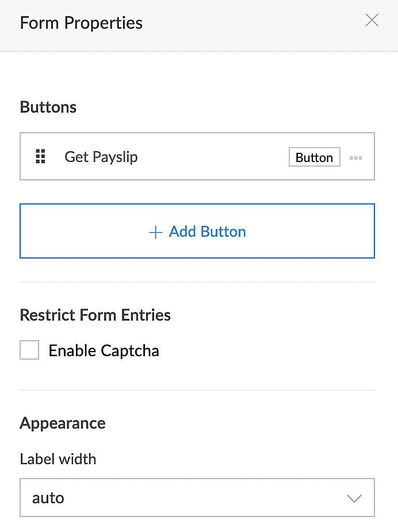The image size is (398, 532).
Task: Click the Add Button text link
Action: pos(208,232)
